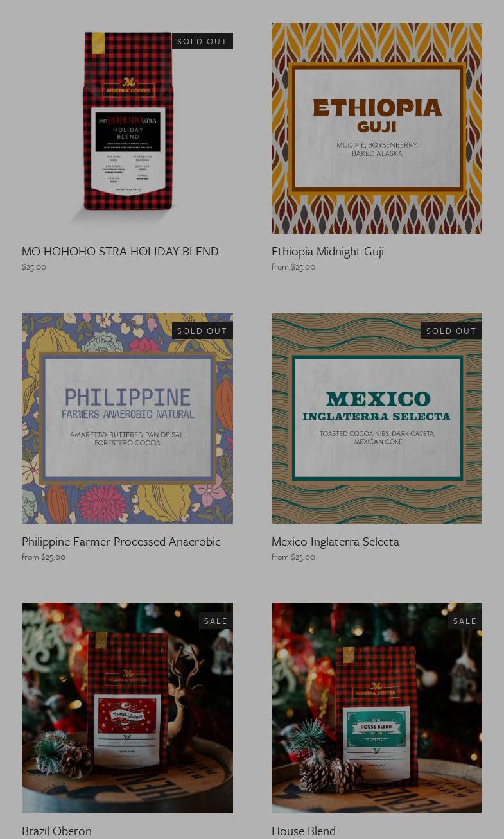Viewport: 504px width, 839px height.
Task: Click MO HOHOHO STRA HOLIDAY BLEND title
Action: [120, 251]
